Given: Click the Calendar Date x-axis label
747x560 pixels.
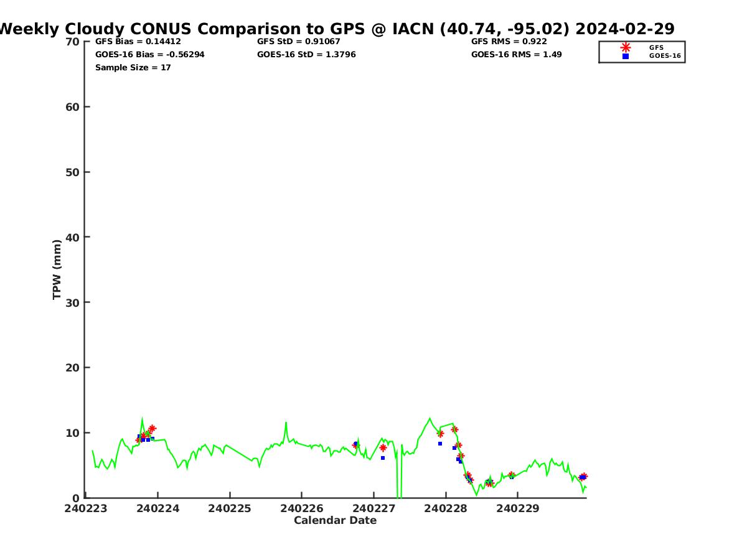Looking at the screenshot, I should (x=335, y=521).
